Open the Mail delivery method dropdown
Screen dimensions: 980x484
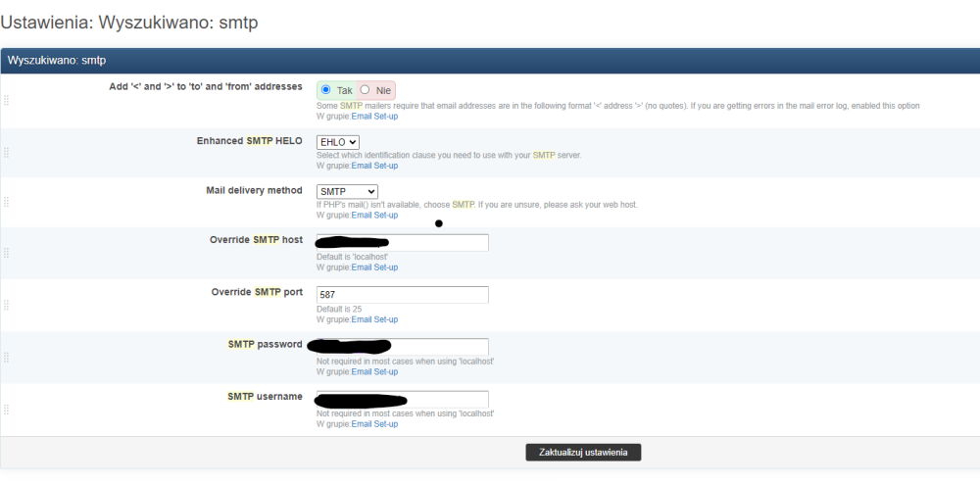[347, 191]
